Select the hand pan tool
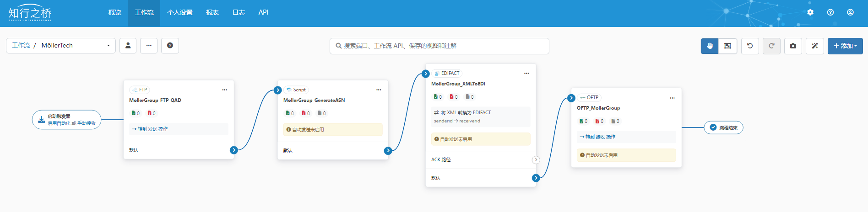Image resolution: width=868 pixels, height=212 pixels. coord(710,46)
